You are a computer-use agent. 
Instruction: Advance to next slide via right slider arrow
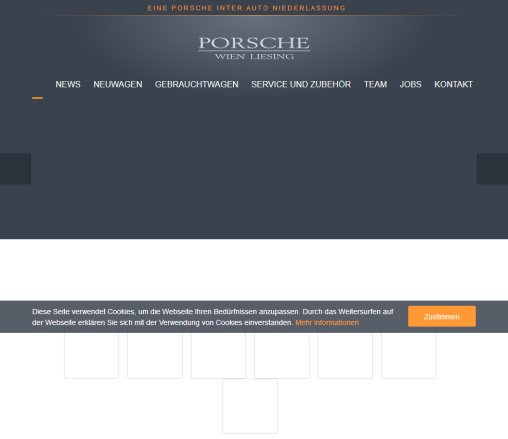pos(492,169)
